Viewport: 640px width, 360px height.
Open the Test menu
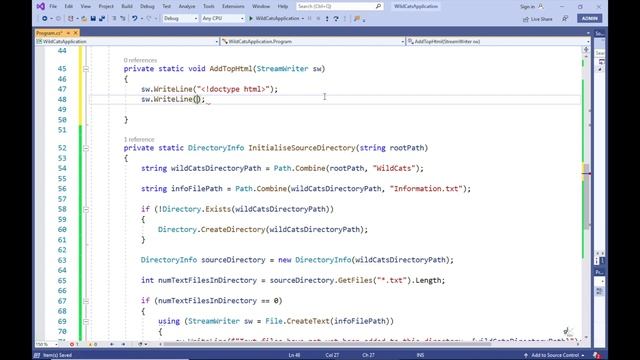pyautogui.click(x=167, y=7)
